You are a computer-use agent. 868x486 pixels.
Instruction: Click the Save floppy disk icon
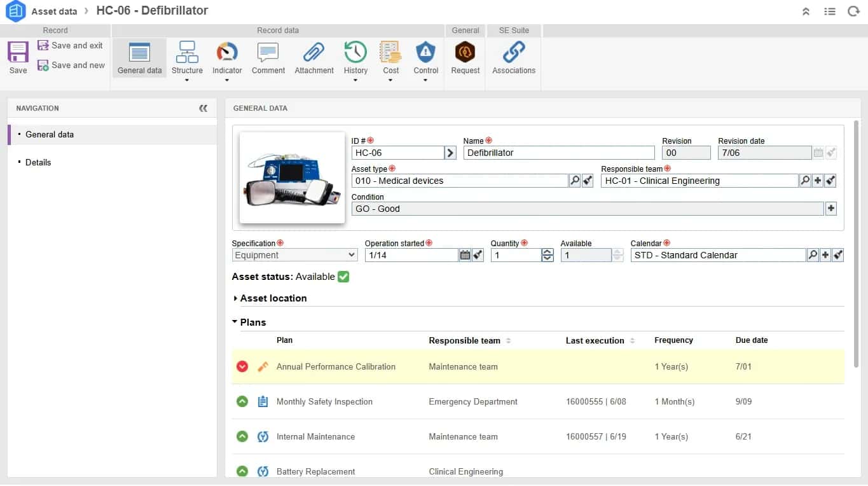pos(18,52)
